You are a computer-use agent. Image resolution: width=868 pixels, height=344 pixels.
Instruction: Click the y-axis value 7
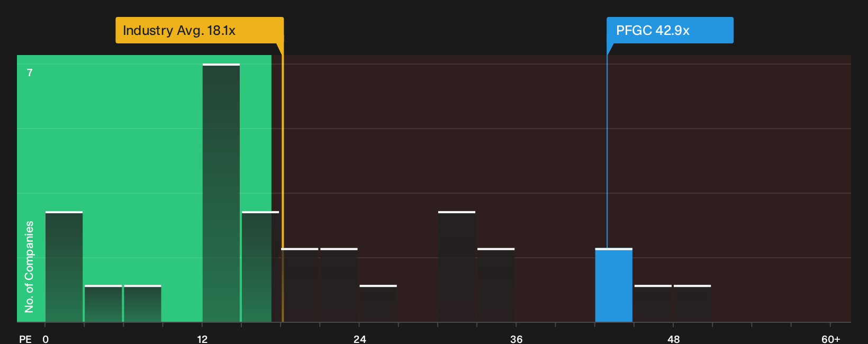tap(30, 73)
